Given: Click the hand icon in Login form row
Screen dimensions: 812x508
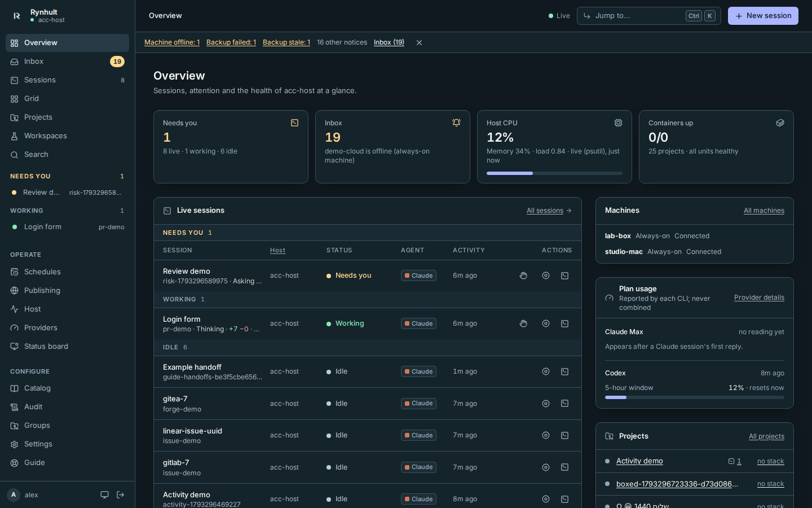Looking at the screenshot, I should point(523,323).
